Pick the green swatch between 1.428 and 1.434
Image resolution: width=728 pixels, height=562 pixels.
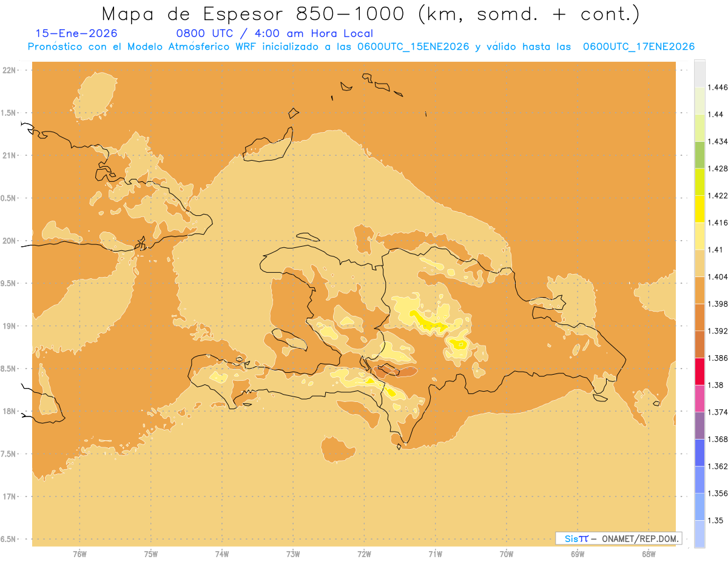click(699, 155)
